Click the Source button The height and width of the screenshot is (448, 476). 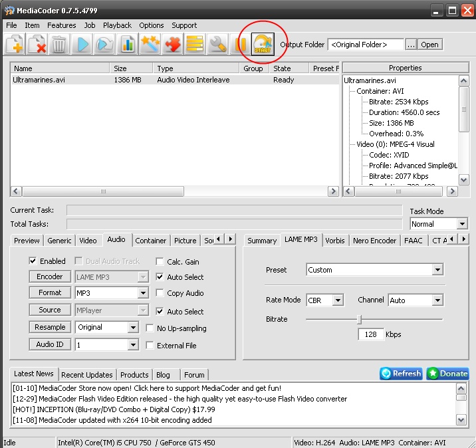[50, 310]
